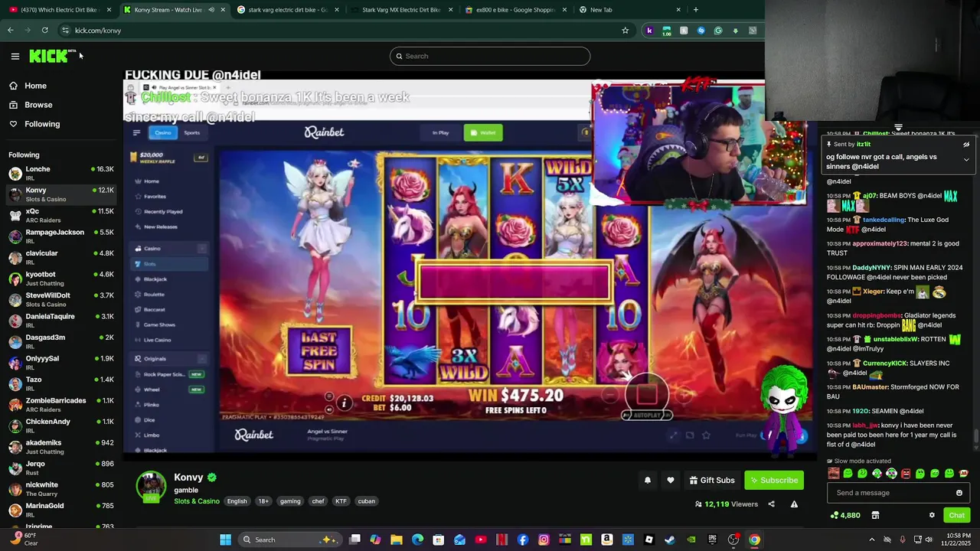The height and width of the screenshot is (551, 980).
Task: Click the chat scrollbar
Action: pos(975,437)
